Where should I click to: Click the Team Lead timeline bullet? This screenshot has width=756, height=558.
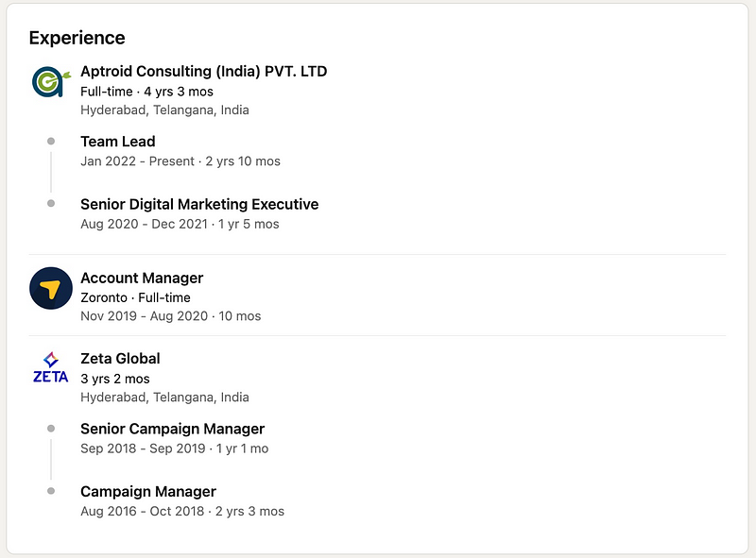[x=51, y=142]
